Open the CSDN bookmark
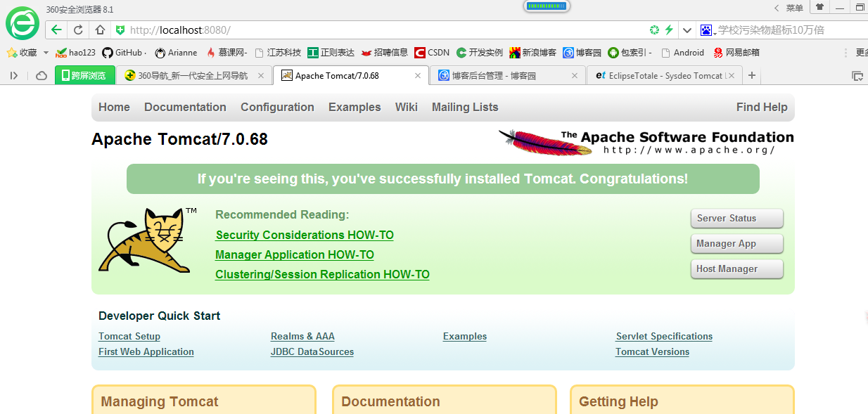 click(431, 53)
